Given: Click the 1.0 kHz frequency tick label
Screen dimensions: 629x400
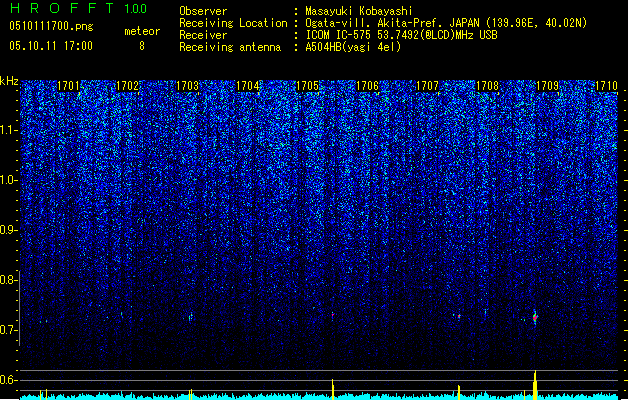Looking at the screenshot, I should [9, 181].
